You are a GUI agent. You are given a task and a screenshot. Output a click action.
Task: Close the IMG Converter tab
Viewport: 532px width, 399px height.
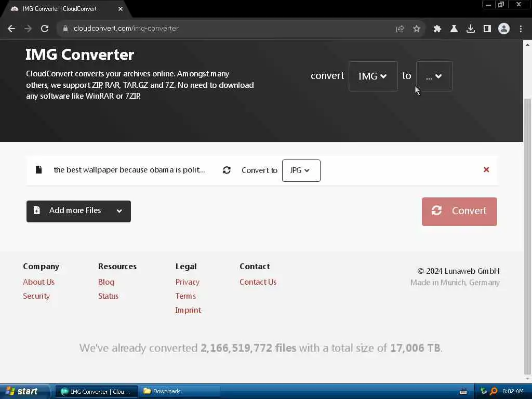121,9
